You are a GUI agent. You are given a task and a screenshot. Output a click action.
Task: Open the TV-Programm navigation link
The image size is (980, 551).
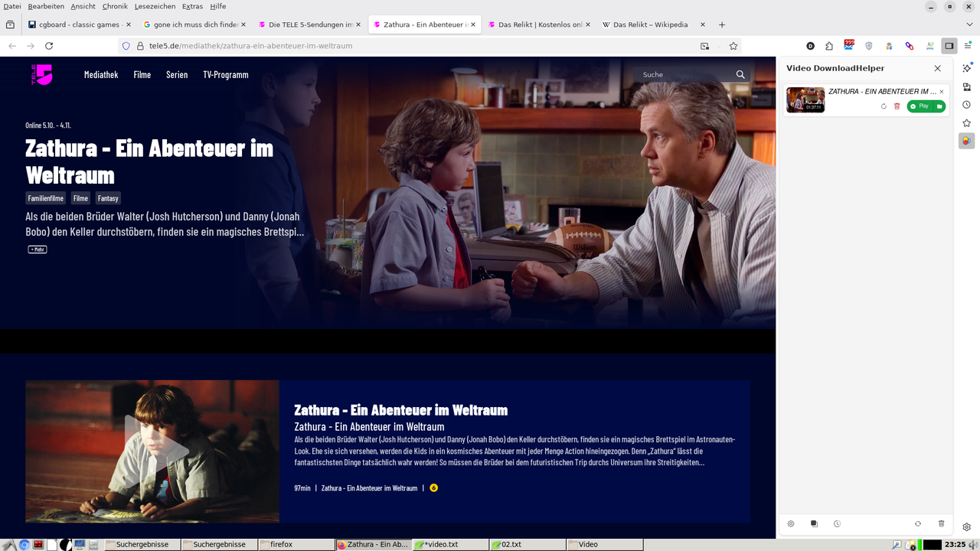point(226,75)
